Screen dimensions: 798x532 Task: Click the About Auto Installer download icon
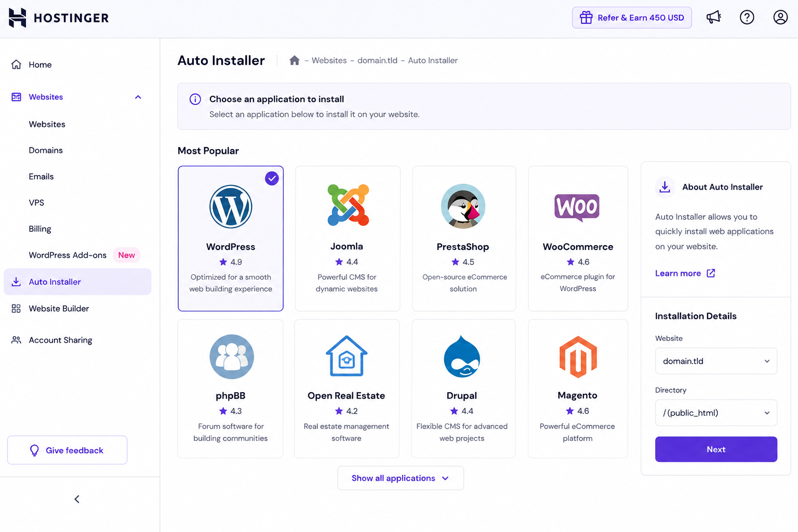pos(664,187)
